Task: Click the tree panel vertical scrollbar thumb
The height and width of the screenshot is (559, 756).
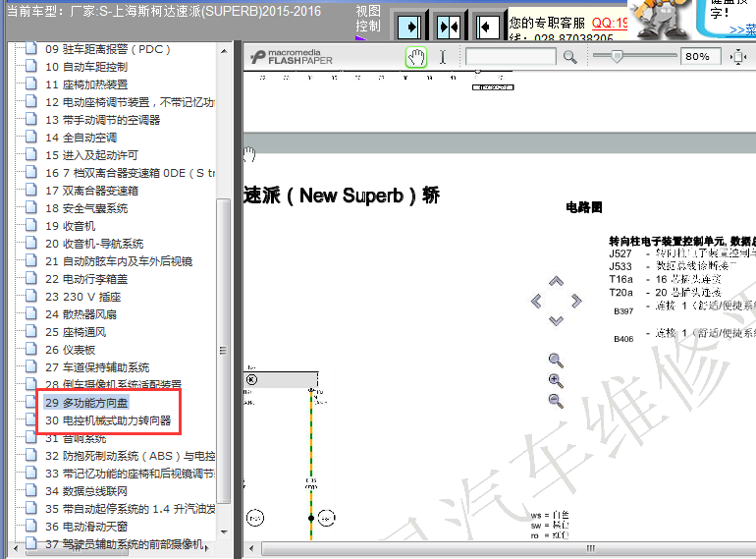Action: [x=223, y=351]
